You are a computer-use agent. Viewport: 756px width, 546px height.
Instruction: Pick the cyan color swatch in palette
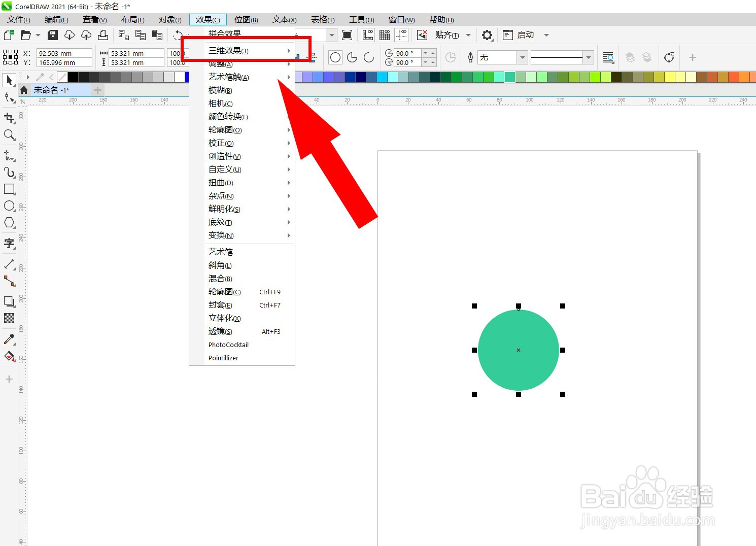pyautogui.click(x=382, y=77)
